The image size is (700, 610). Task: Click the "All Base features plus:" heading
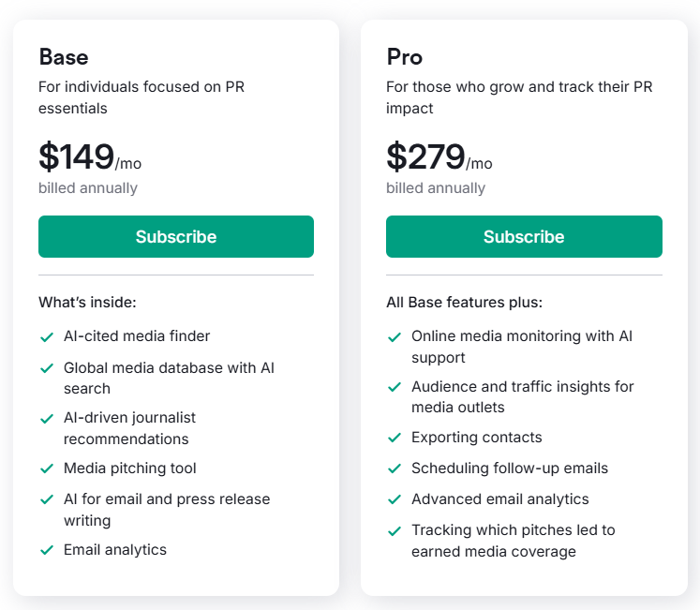tap(464, 303)
